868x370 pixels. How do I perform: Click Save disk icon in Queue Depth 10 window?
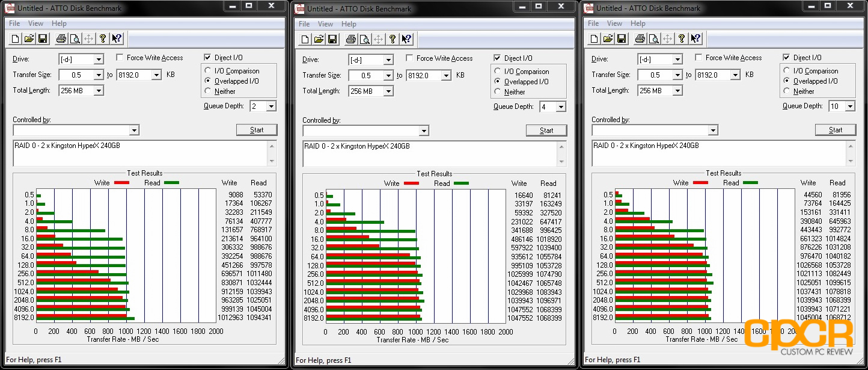pyautogui.click(x=622, y=39)
